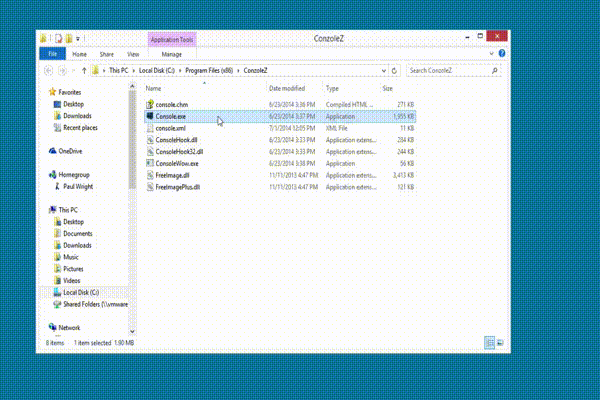Click the navigation pane scroll up arrow

click(x=132, y=86)
